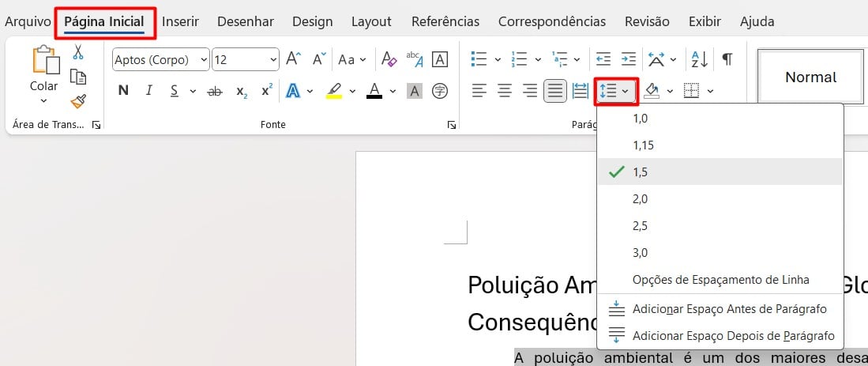Click the Cut scissors icon
Image resolution: width=868 pixels, height=366 pixels.
click(x=77, y=52)
